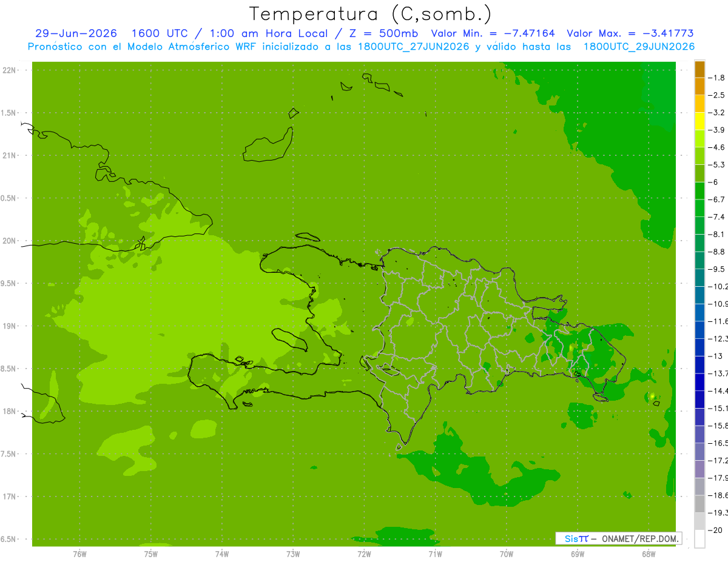Click the '75W' longitude axis label

click(x=151, y=554)
